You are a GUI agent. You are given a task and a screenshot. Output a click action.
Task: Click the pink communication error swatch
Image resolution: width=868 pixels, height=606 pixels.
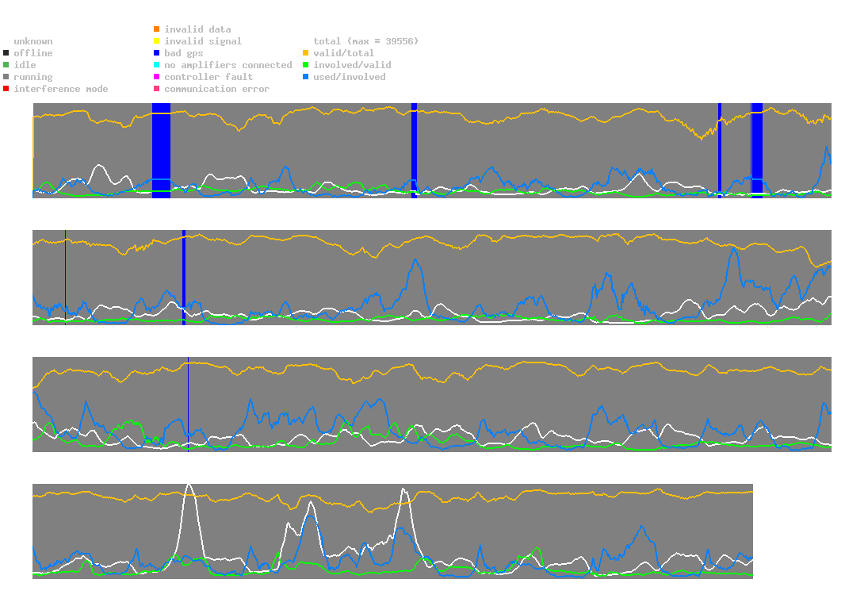(157, 89)
